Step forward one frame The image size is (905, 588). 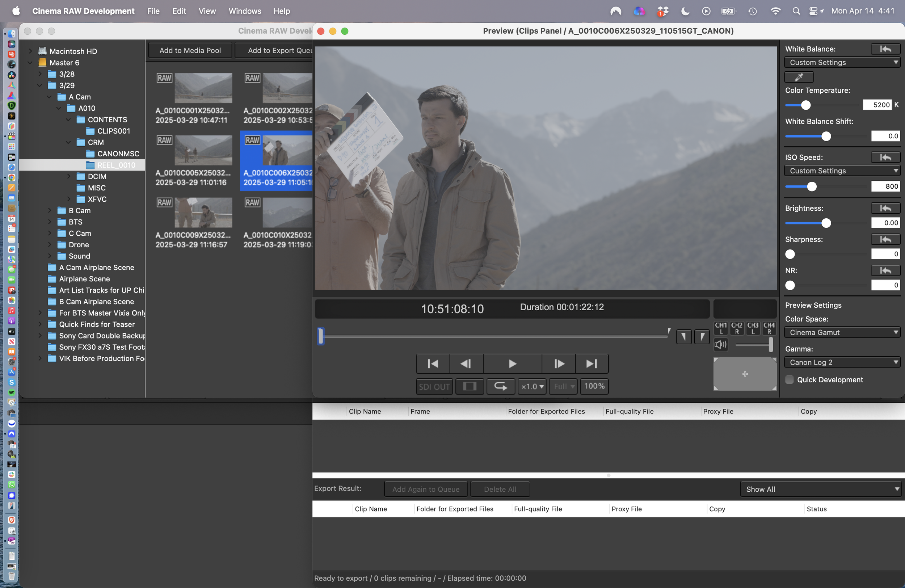point(558,364)
